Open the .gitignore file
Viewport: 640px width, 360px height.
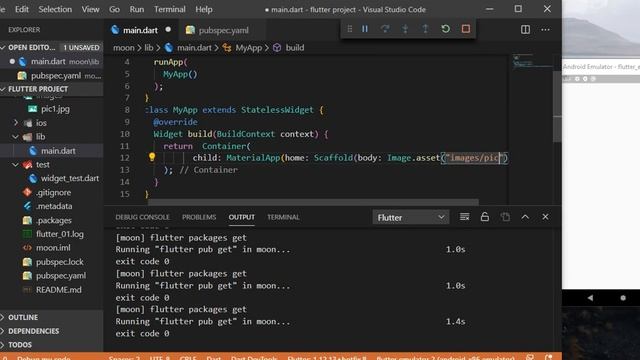(x=53, y=192)
